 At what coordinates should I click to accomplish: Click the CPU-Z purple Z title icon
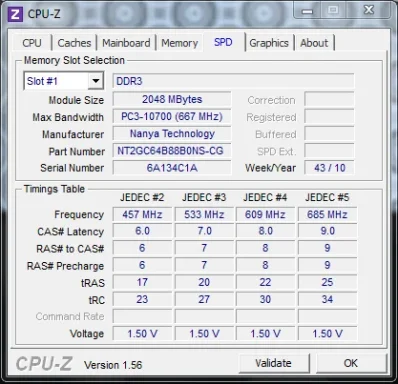[15, 14]
